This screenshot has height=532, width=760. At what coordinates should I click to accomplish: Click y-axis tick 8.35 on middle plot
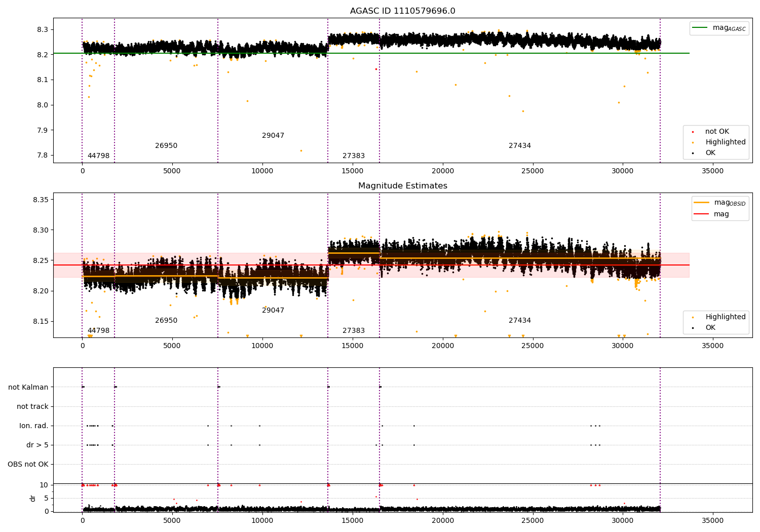(x=41, y=200)
